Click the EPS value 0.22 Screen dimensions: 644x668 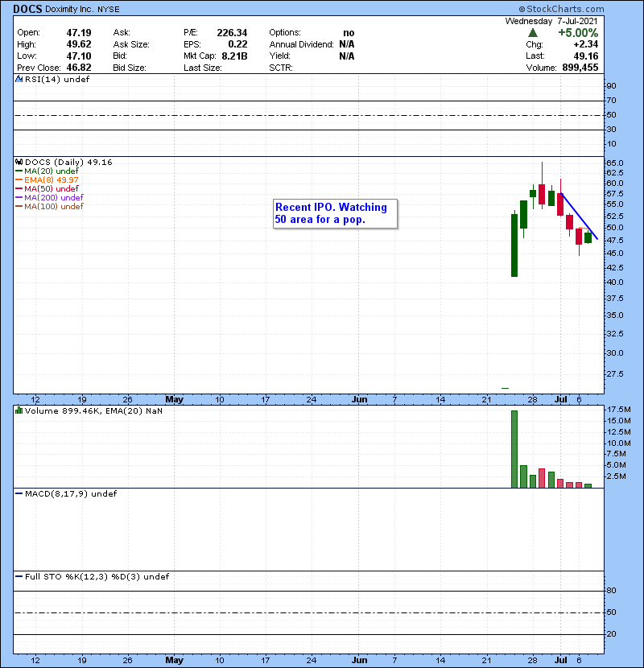[237, 44]
